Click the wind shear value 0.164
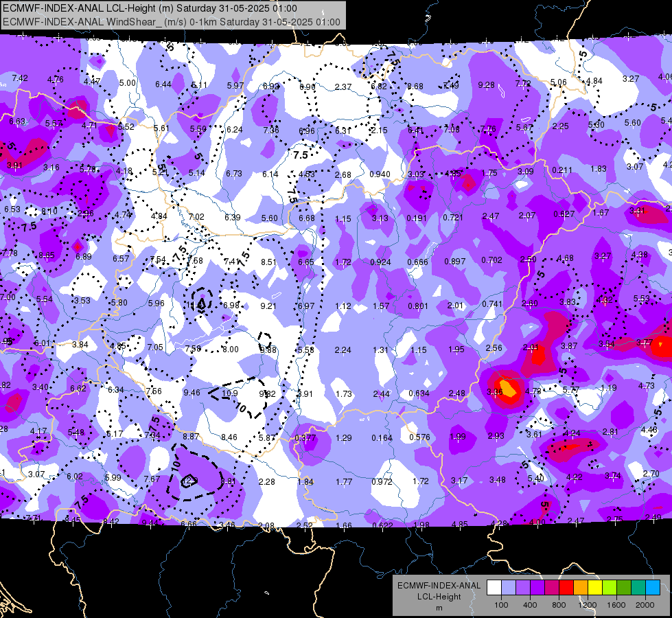This screenshot has height=618, width=672. (382, 438)
